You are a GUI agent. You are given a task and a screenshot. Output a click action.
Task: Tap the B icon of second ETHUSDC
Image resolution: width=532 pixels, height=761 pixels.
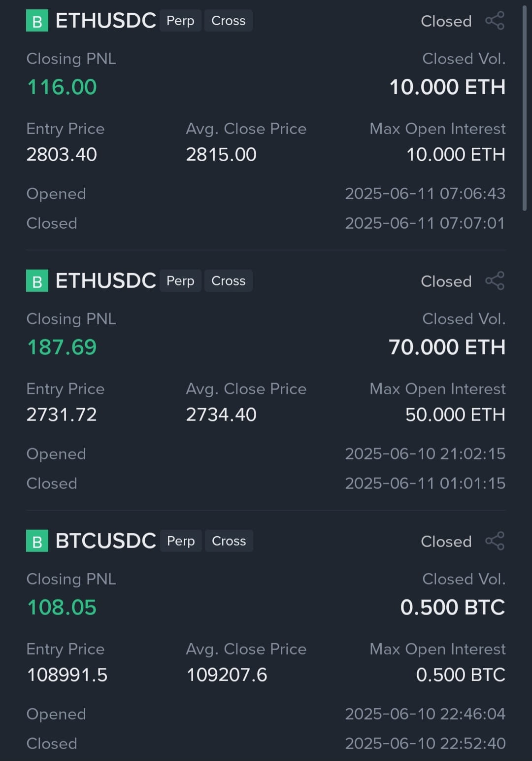pos(37,281)
